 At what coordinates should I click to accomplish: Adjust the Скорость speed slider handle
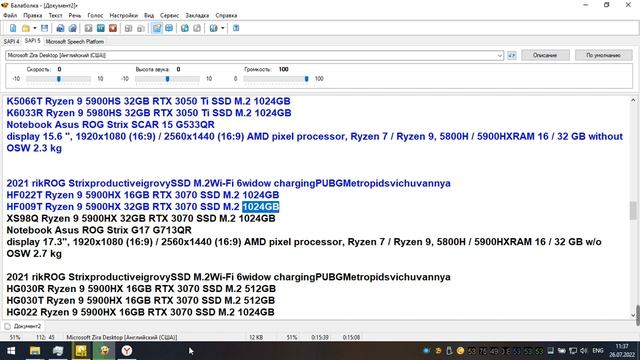[x=59, y=79]
